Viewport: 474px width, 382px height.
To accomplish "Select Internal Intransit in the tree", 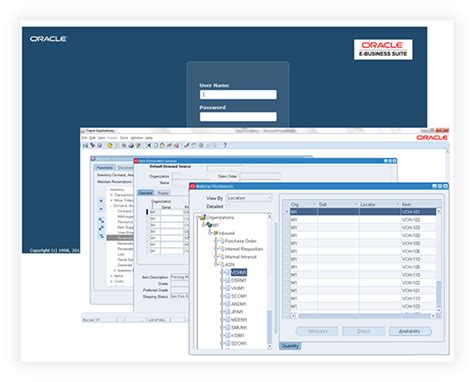I will point(241,257).
